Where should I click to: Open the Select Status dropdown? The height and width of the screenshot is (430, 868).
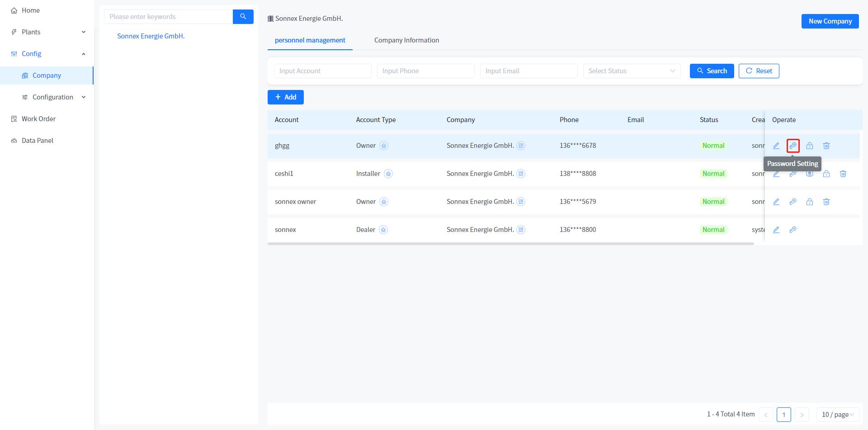click(x=631, y=71)
